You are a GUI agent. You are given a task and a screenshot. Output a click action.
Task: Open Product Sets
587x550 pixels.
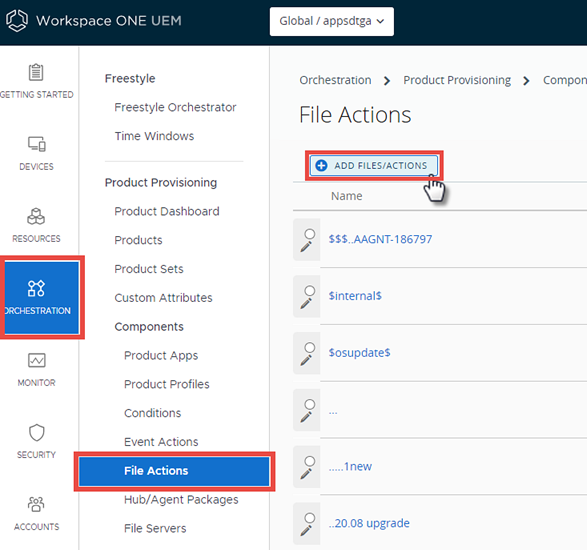[149, 269]
